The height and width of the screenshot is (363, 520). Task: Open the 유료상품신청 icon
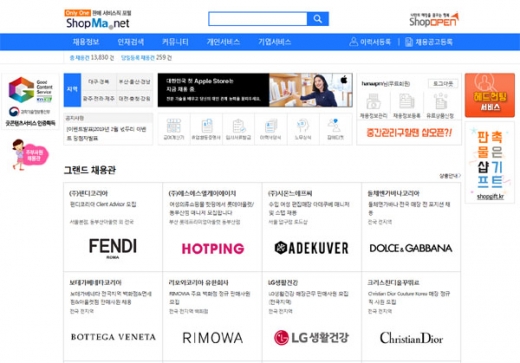440,106
